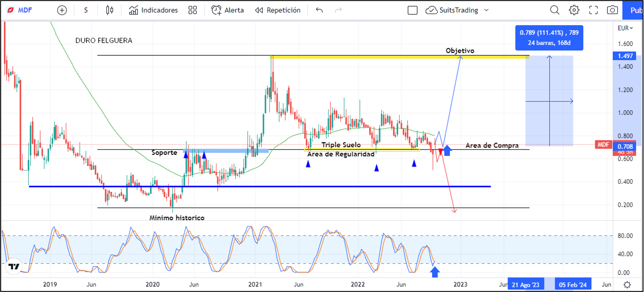This screenshot has height=292, width=644.
Task: Create an Alerta for this chart
Action: (228, 10)
